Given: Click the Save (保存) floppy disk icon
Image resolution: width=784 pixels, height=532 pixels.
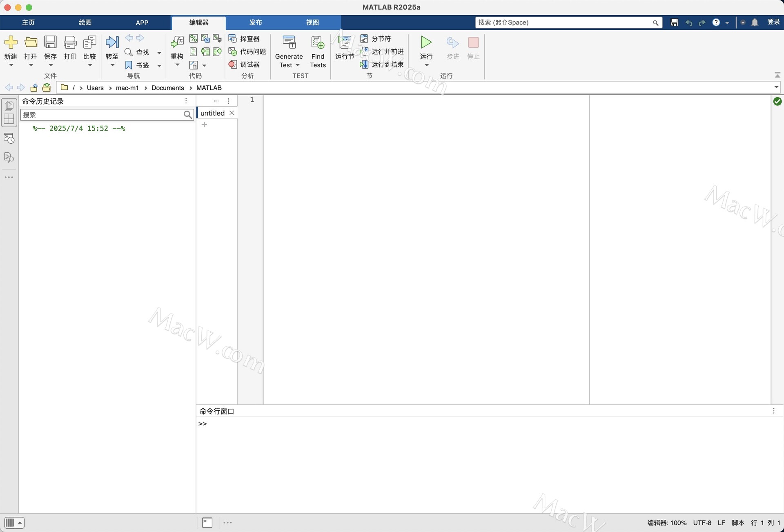Looking at the screenshot, I should click(x=50, y=42).
